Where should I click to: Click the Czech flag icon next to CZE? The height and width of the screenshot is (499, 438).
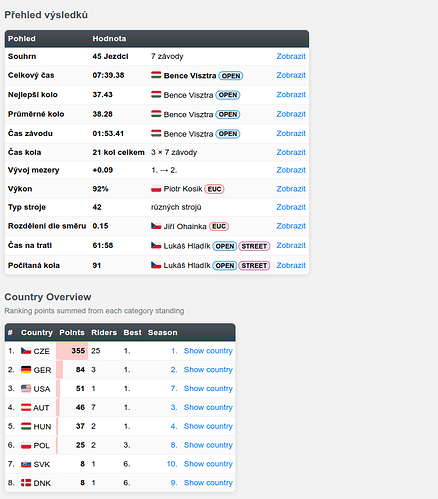click(x=26, y=351)
